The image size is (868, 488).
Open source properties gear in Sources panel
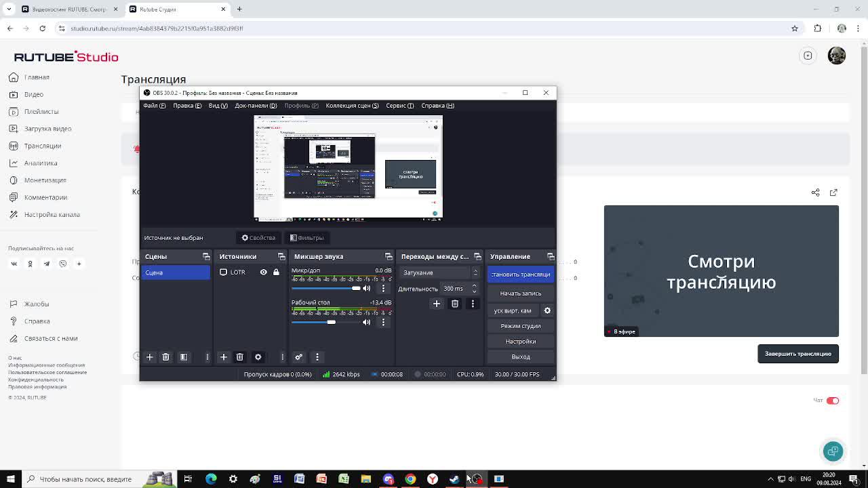coord(258,357)
